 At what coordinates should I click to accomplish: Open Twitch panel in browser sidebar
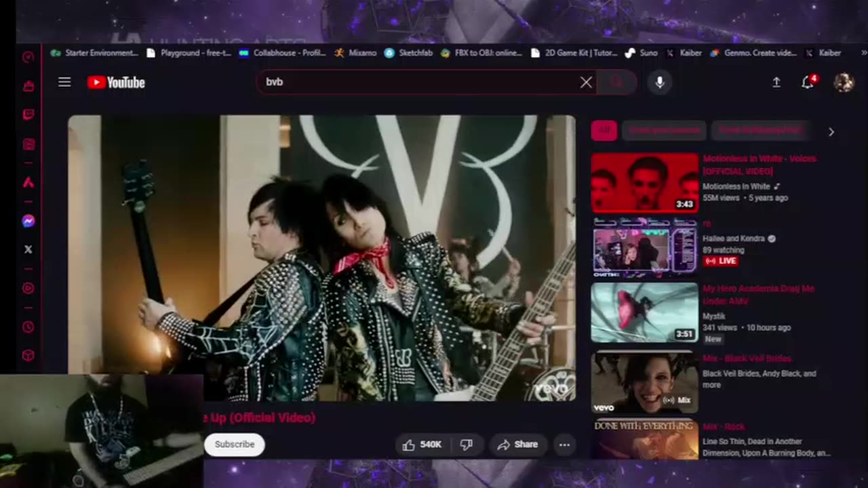click(x=28, y=115)
